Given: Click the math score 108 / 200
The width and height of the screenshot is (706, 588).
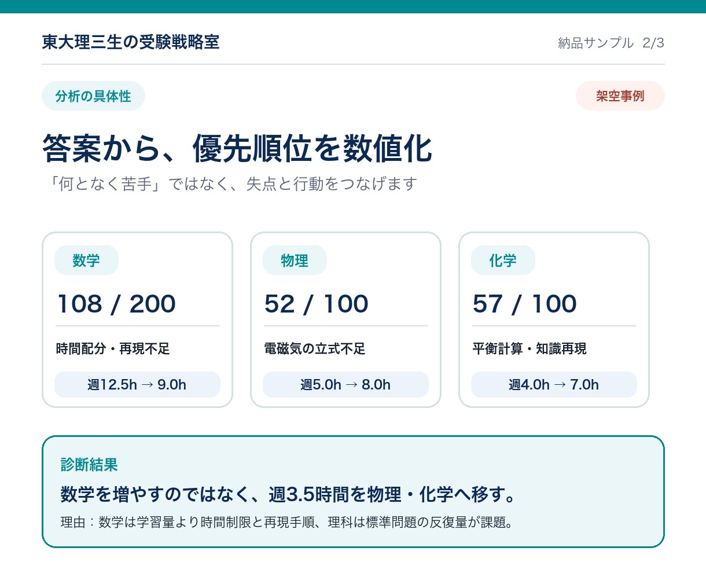Looking at the screenshot, I should (116, 304).
